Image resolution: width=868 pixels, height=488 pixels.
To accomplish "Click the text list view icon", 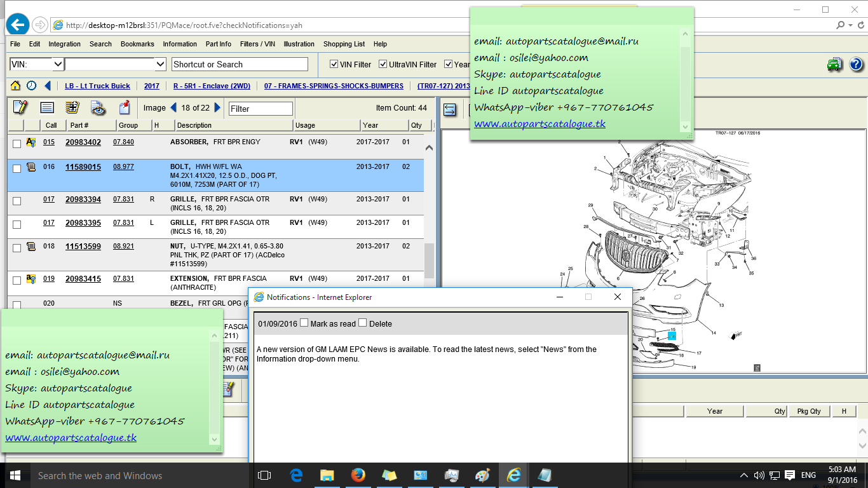I will coord(47,107).
